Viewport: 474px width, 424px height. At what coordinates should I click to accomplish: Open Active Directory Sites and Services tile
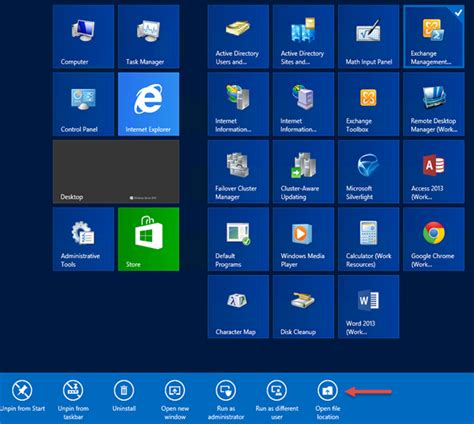click(x=303, y=36)
